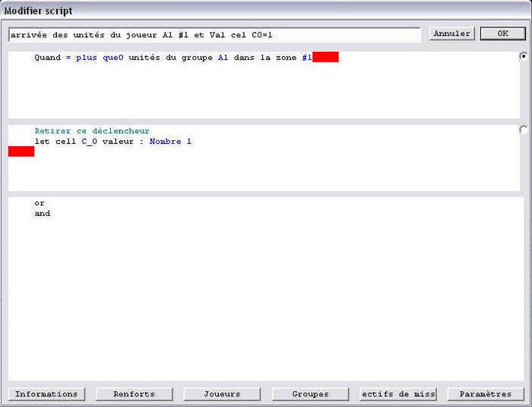This screenshot has width=532, height=407.
Task: Open the mission objectives tab
Action: 397,394
